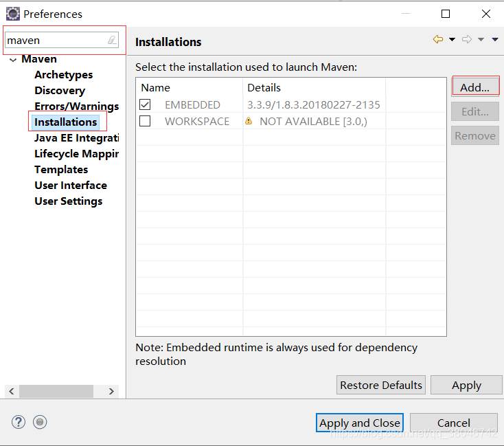Open help via question mark icon
This screenshot has height=446, width=504.
click(19, 422)
